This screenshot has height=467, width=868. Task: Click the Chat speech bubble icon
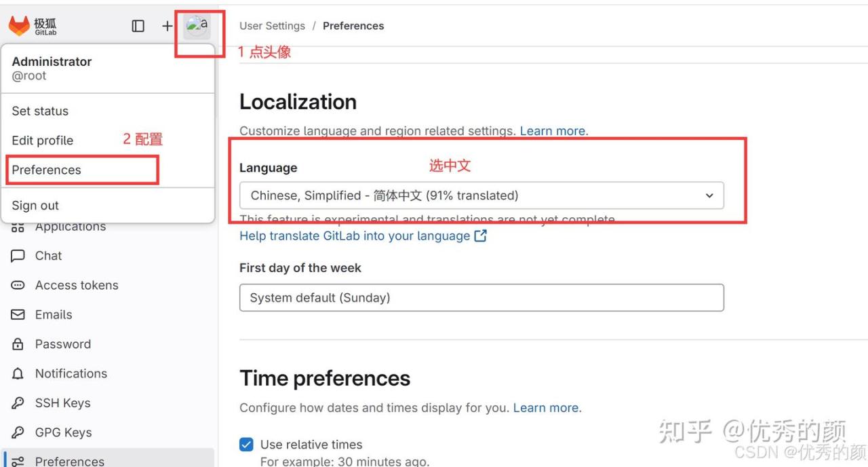18,256
